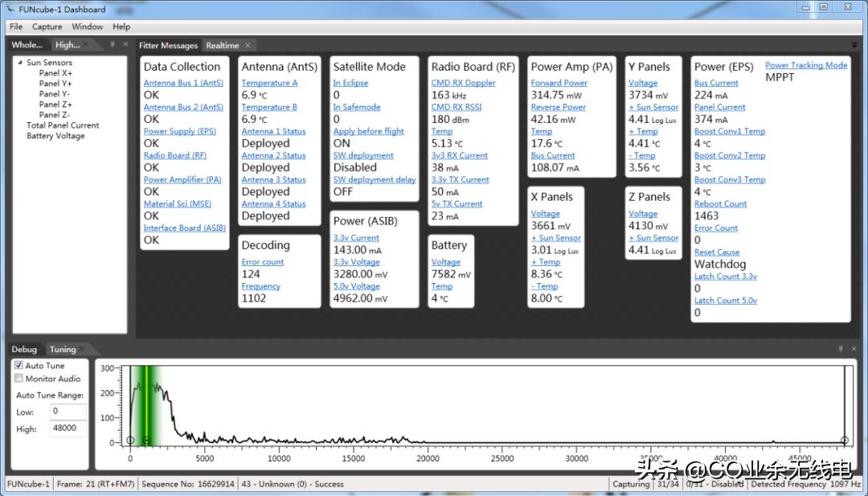Open the Decoding Frequency link
868x496 pixels.
[260, 286]
